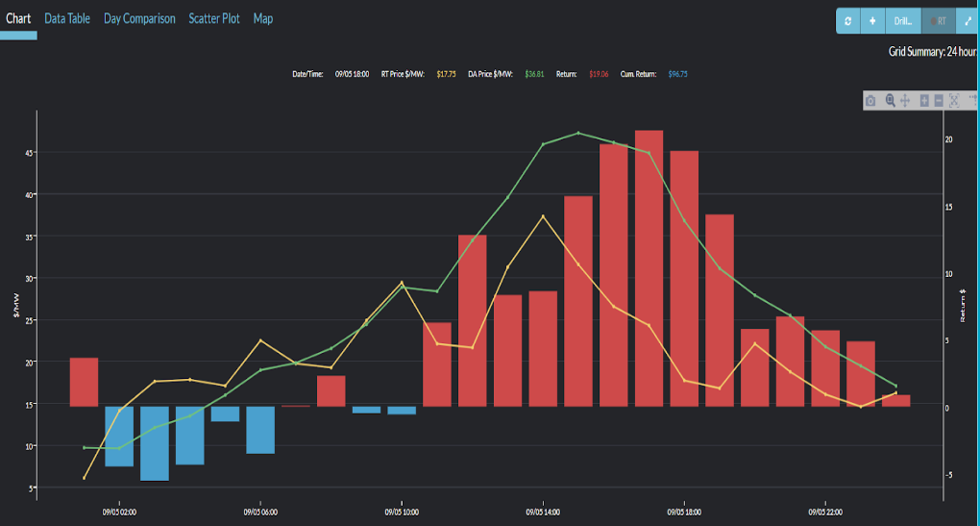The height and width of the screenshot is (526, 980).
Task: Expand chart to fullscreen with arrow icon
Action: point(968,20)
